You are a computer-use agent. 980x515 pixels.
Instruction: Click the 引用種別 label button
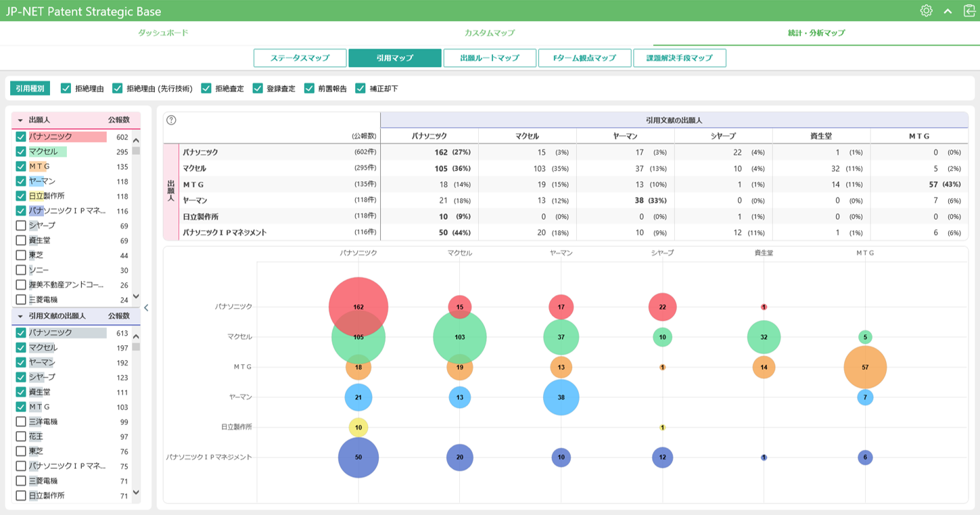[x=30, y=88]
